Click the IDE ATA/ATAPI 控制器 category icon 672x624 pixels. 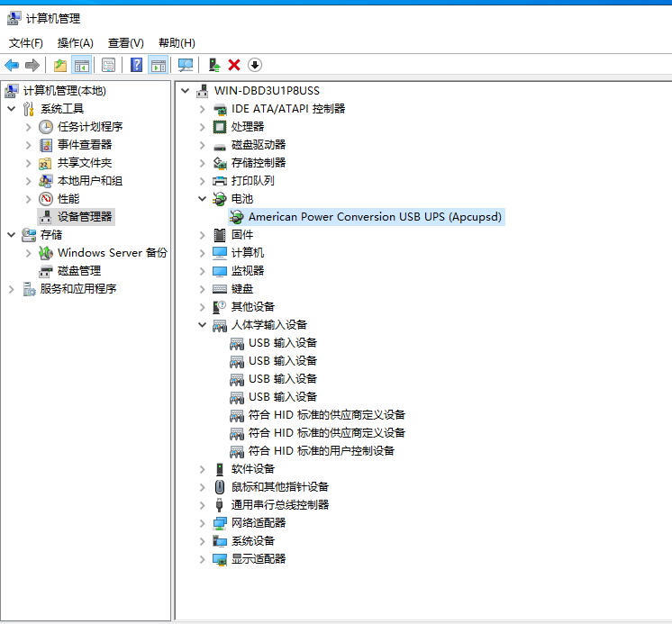pos(220,109)
